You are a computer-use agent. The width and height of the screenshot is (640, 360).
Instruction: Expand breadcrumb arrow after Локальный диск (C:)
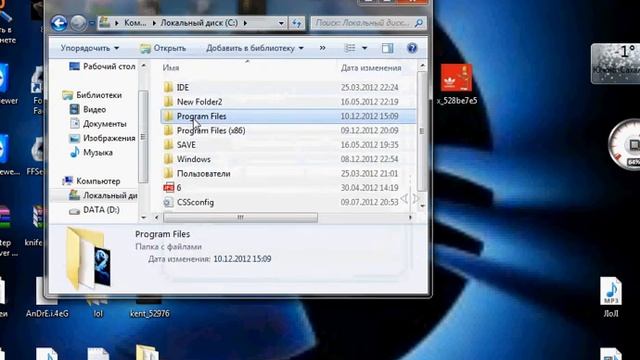pos(245,23)
